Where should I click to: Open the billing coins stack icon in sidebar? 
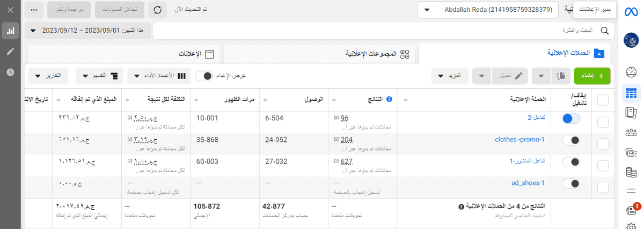click(631, 173)
